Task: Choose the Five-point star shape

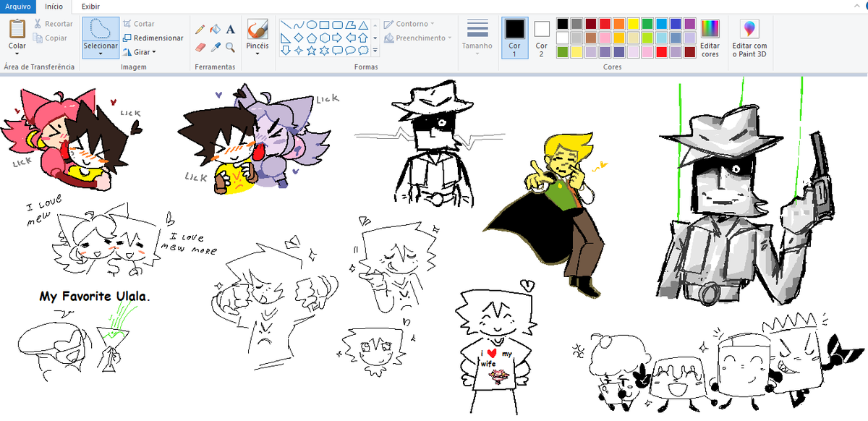Action: pos(312,51)
